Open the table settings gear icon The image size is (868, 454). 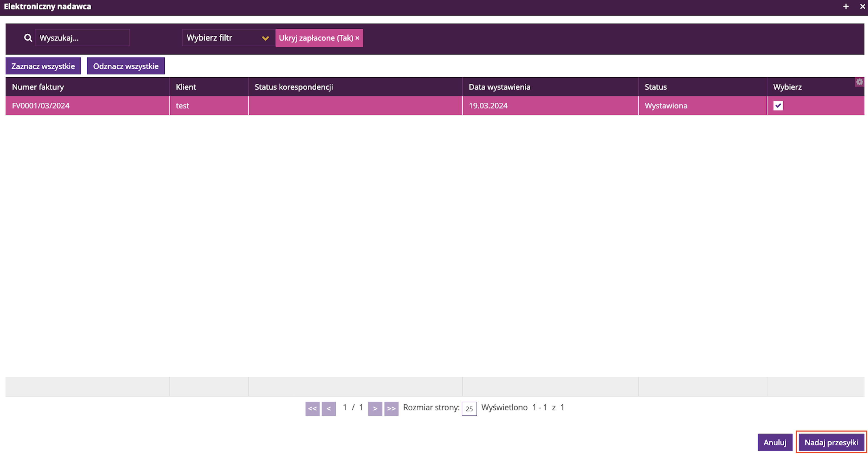[859, 82]
